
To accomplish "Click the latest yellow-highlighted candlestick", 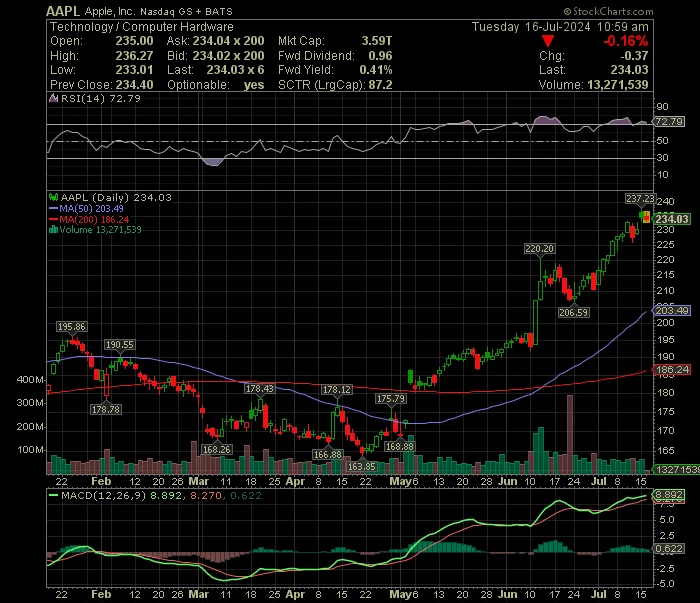I will click(647, 218).
